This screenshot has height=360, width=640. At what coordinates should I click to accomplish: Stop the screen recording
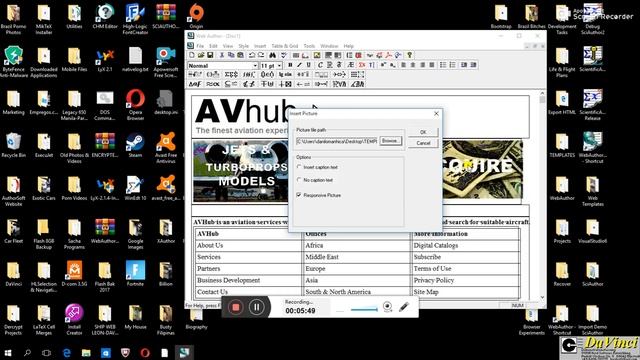(236, 307)
